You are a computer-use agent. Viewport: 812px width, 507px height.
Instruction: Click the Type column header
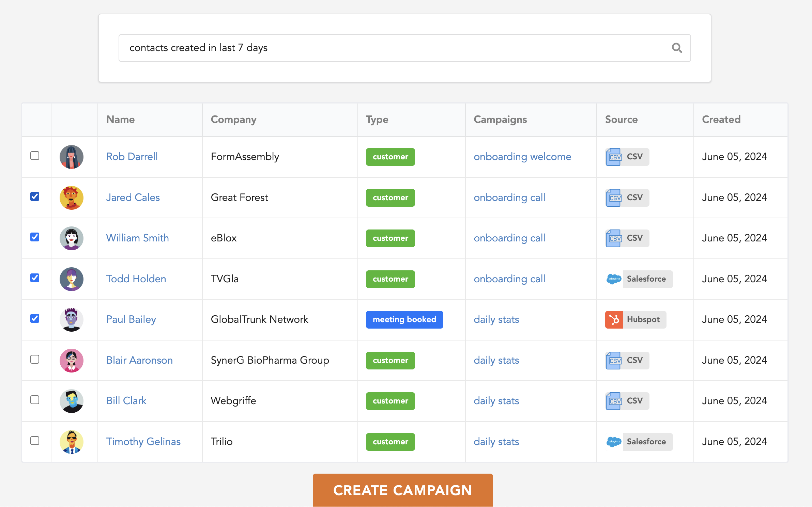(x=377, y=120)
